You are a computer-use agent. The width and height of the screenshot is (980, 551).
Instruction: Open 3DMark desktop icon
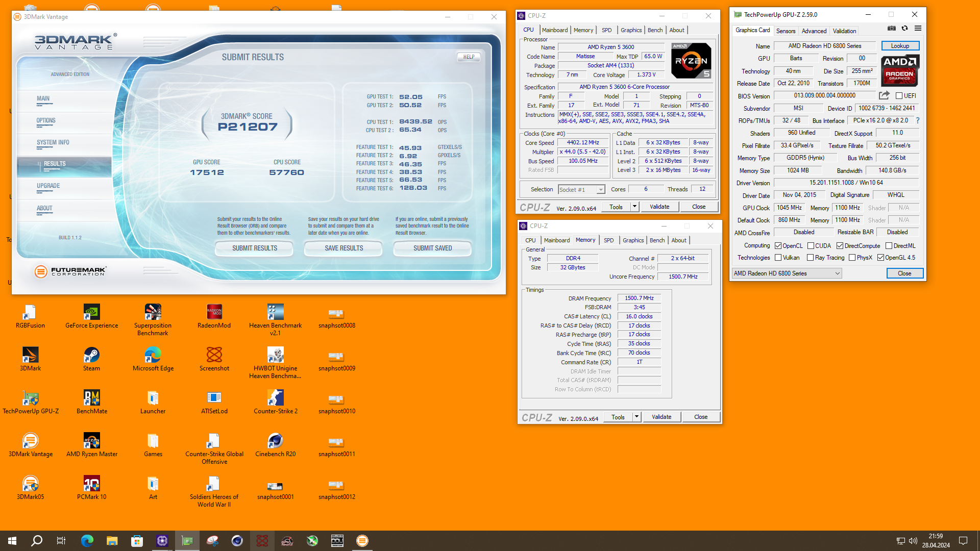pos(30,360)
